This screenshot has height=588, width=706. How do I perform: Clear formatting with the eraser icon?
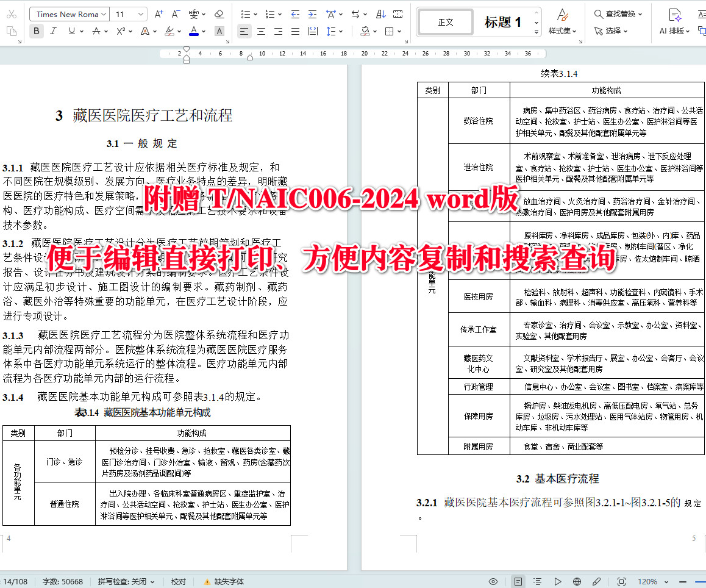coord(219,13)
